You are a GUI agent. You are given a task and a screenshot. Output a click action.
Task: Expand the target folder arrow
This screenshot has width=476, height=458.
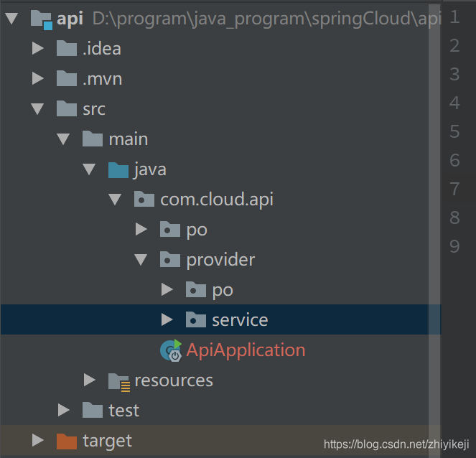(38, 440)
